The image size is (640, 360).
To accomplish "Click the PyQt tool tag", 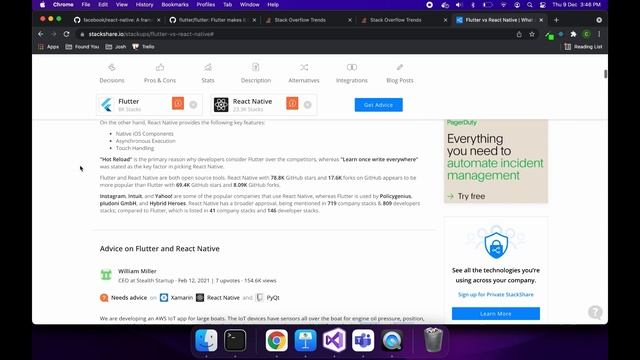I will coord(268,298).
